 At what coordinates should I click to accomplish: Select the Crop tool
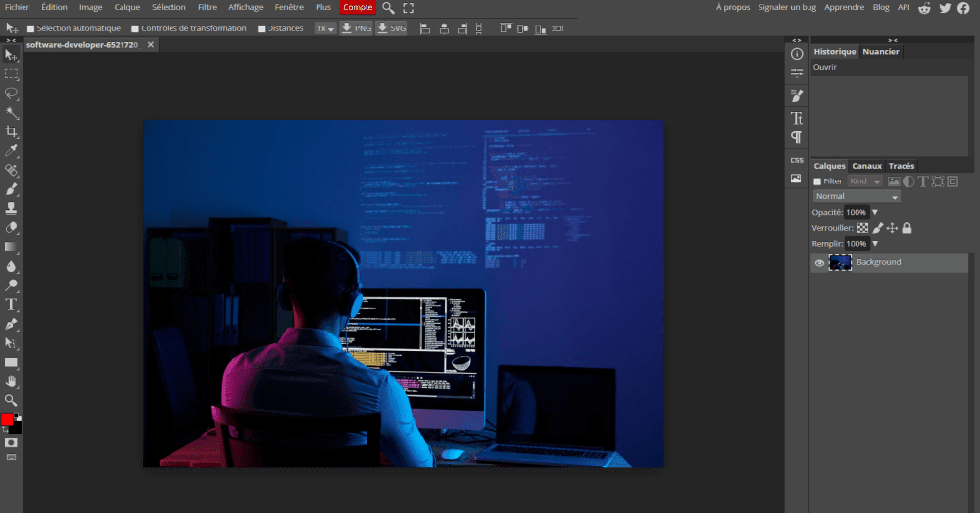tap(12, 131)
